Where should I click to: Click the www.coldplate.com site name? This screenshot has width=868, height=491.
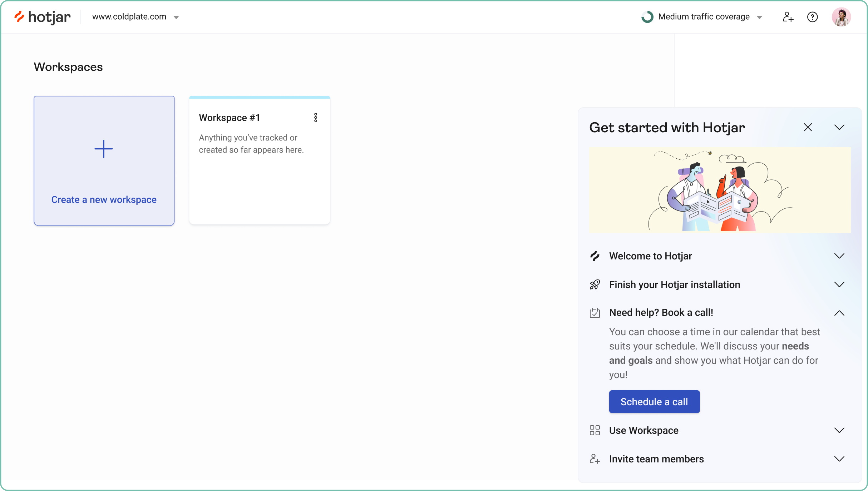(x=129, y=17)
